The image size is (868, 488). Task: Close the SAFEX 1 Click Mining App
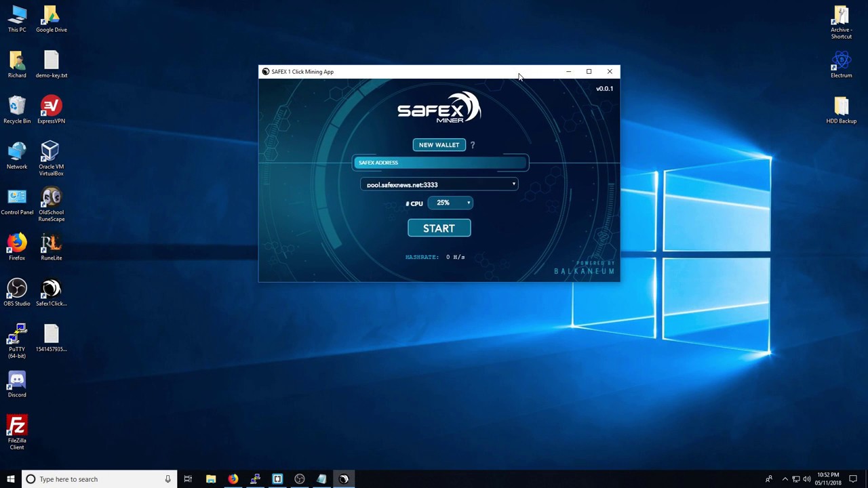pos(609,72)
